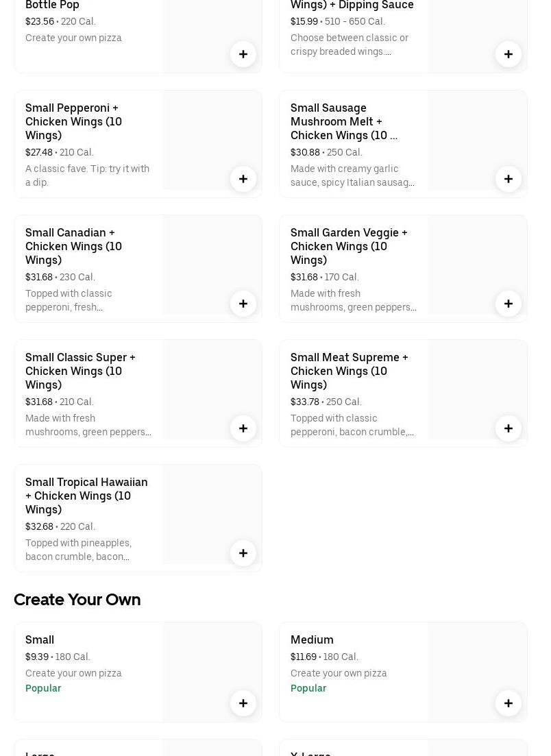This screenshot has height=756, width=551.
Task: Open Small Sausage Mushroom Melt description
Action: (352, 175)
